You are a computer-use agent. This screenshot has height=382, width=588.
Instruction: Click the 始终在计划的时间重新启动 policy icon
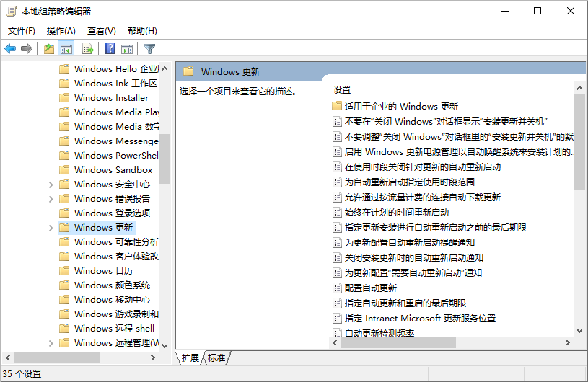pos(337,213)
